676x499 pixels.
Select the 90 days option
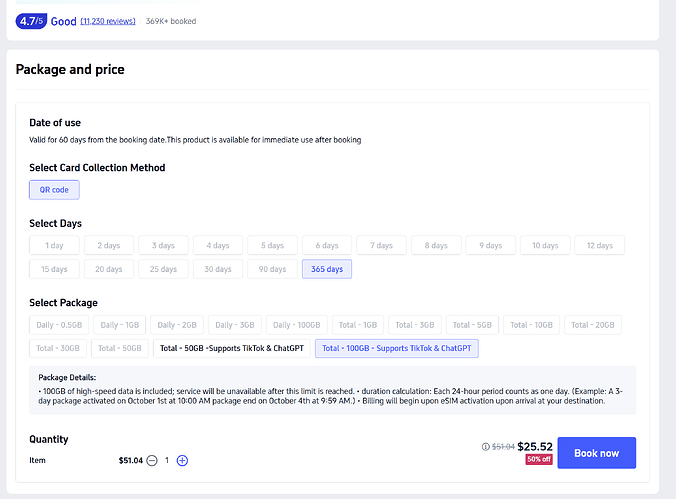(x=272, y=269)
